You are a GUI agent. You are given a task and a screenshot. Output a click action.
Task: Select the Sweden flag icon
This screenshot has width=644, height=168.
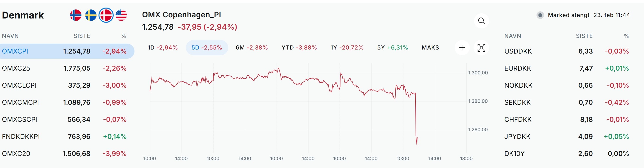pos(91,15)
